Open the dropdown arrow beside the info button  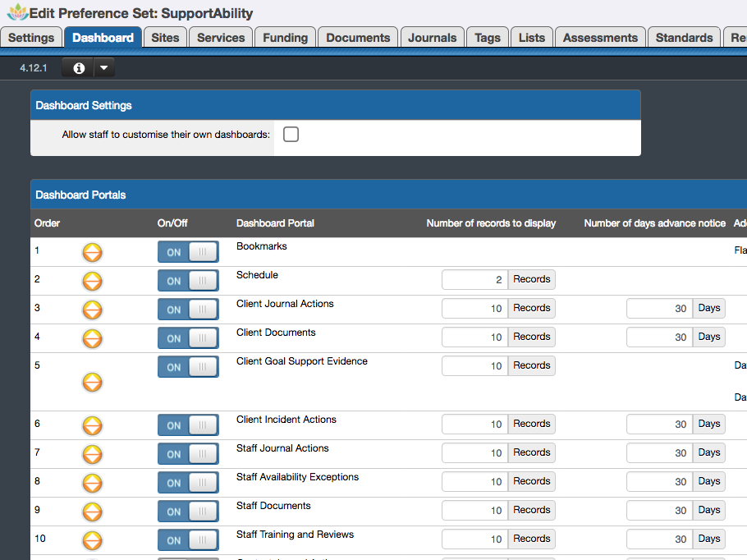click(103, 68)
